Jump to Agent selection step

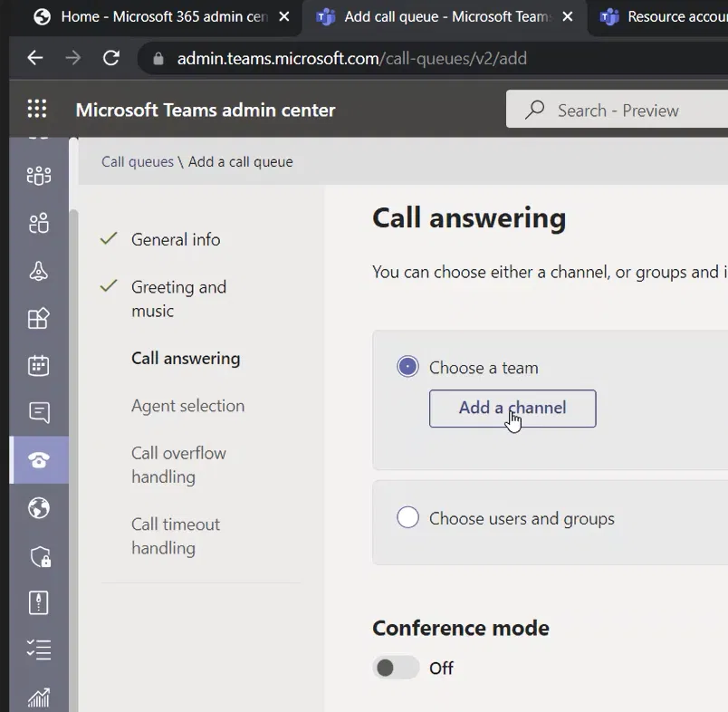tap(187, 406)
